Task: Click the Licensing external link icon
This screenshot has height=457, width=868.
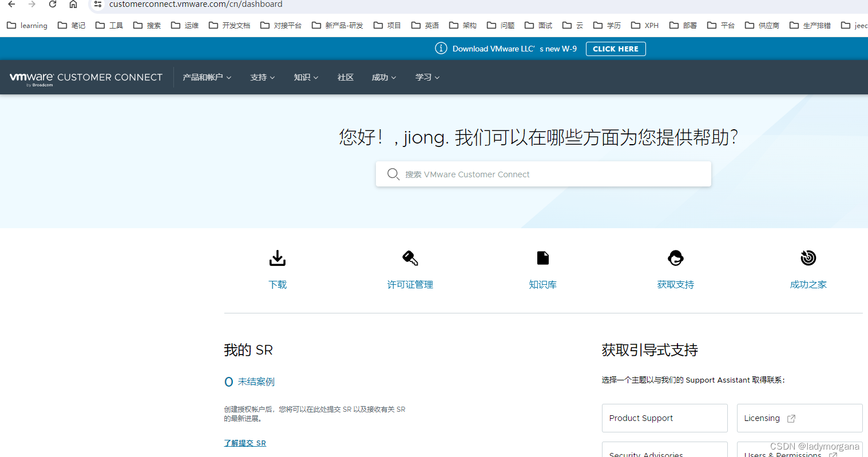Action: pos(791,419)
